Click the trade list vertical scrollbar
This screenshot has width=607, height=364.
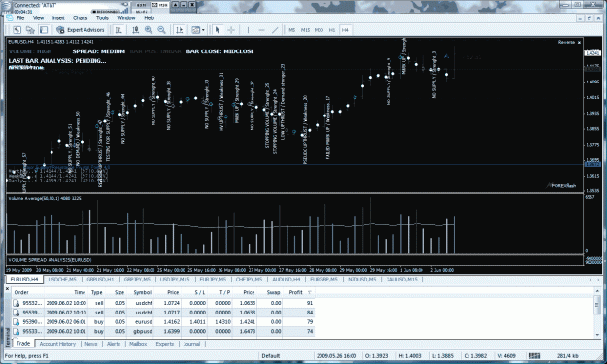(598, 313)
